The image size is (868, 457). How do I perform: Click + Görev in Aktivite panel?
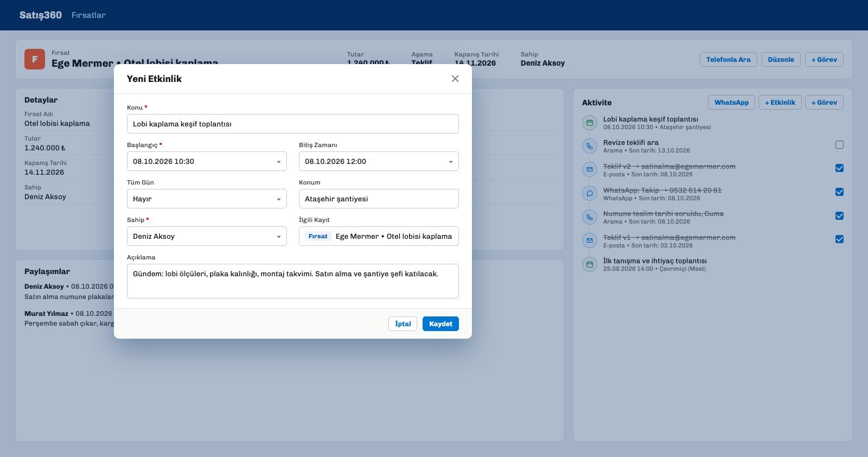[x=824, y=103]
